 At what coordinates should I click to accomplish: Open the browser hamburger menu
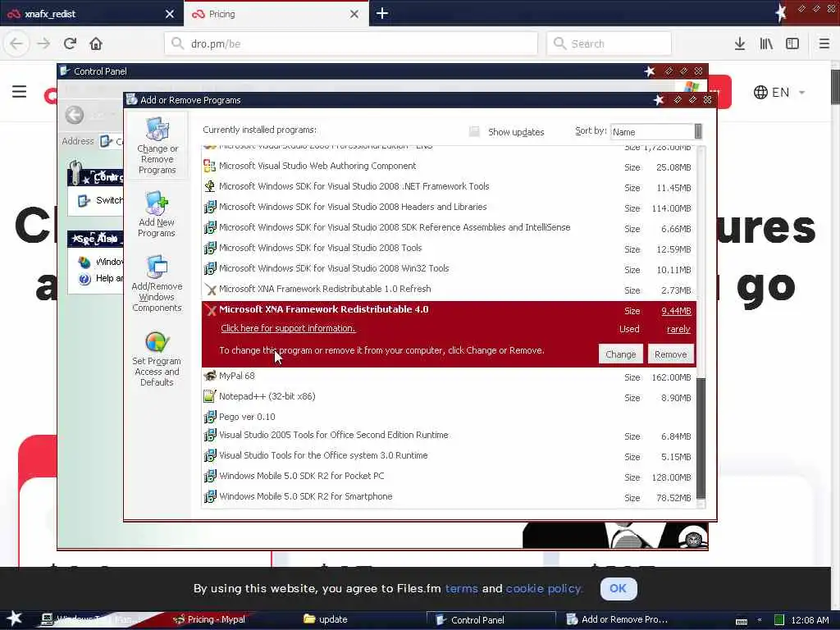pos(824,43)
